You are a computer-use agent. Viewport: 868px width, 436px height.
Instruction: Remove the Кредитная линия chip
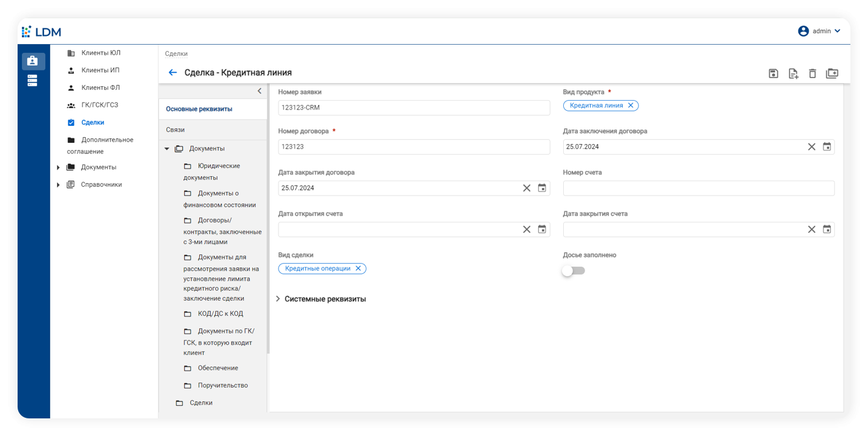click(x=630, y=106)
